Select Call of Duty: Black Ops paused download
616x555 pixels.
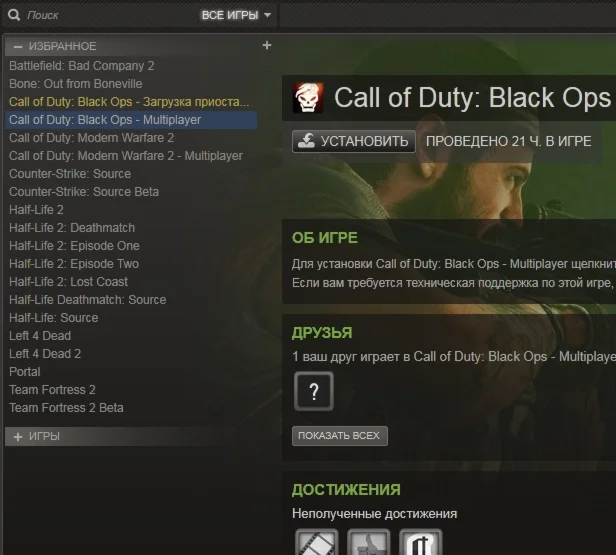129,102
